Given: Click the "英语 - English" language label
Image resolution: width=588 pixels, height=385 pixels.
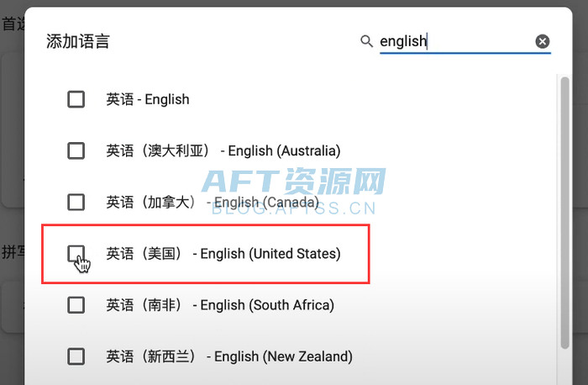Looking at the screenshot, I should pos(148,99).
